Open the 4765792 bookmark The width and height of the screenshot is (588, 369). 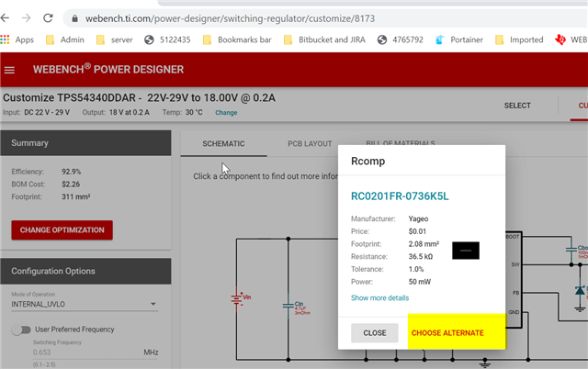coord(401,39)
